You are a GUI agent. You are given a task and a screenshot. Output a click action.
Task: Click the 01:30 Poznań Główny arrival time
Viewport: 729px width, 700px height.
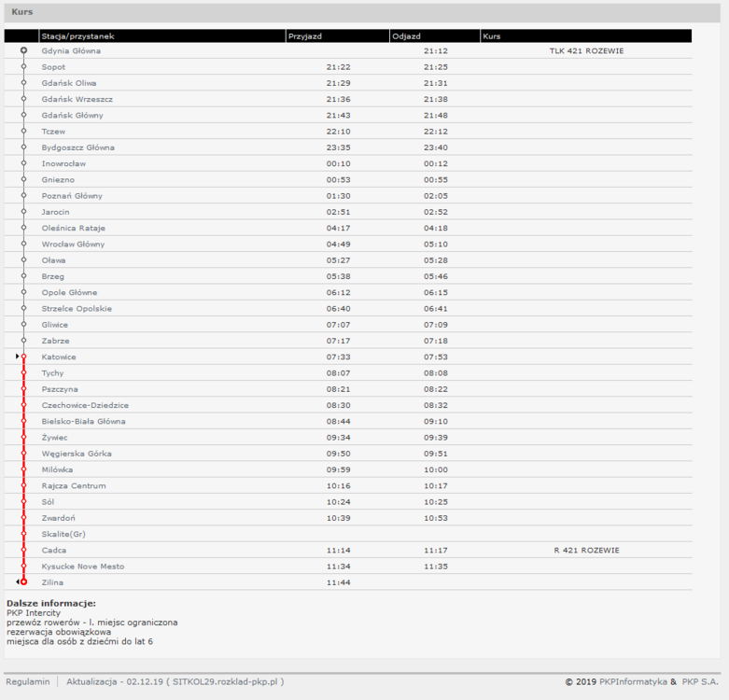339,196
